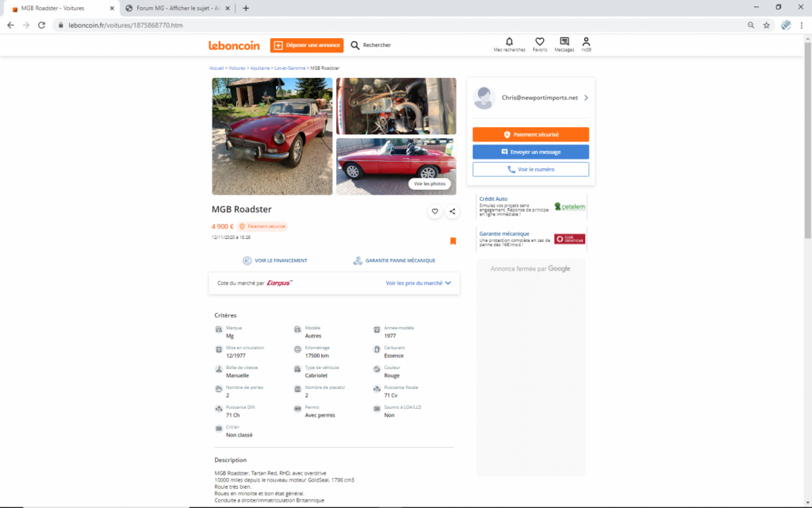
Task: Click the Non classé Crit'air value
Action: (x=239, y=435)
